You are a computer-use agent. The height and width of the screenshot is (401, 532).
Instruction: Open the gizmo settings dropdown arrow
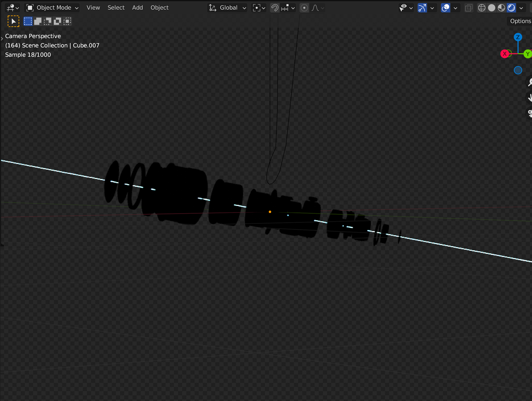(x=432, y=8)
